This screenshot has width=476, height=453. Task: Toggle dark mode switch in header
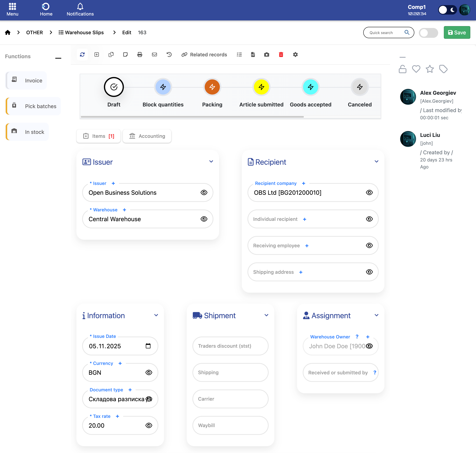(x=447, y=10)
